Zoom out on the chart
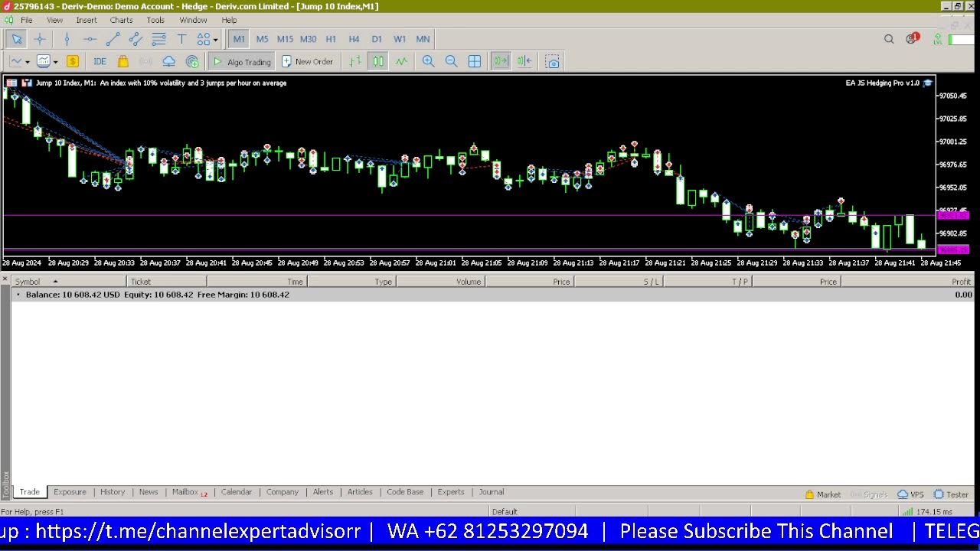The height and width of the screenshot is (551, 980). [x=451, y=61]
